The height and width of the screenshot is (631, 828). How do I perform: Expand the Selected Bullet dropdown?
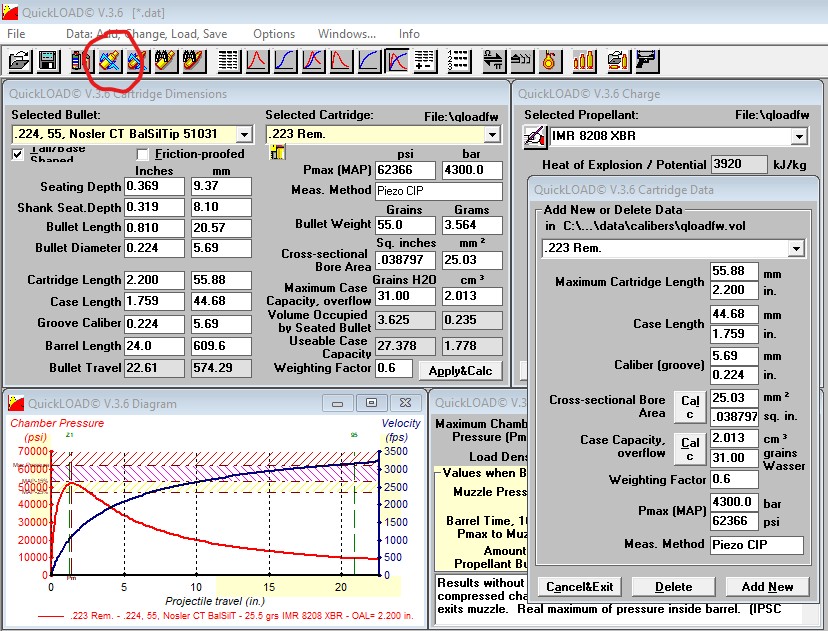(244, 134)
